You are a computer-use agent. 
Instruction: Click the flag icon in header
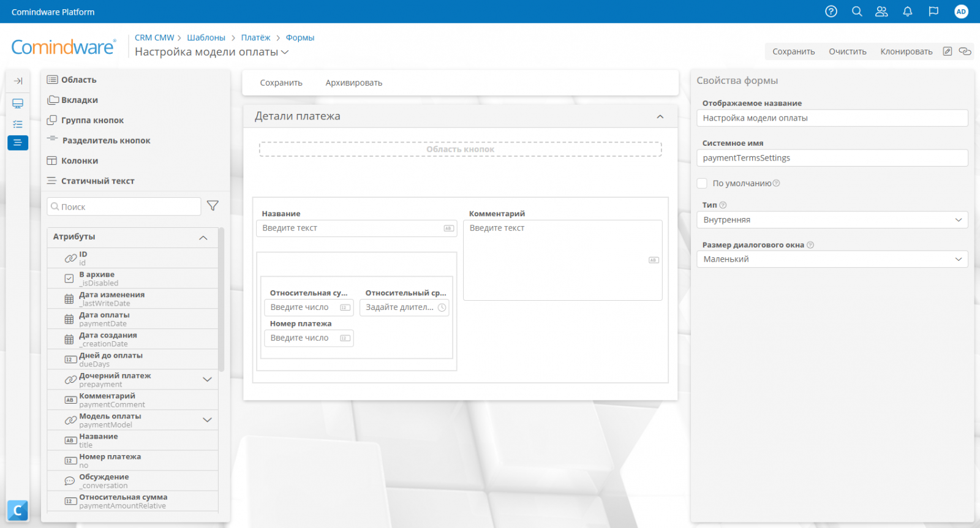(933, 12)
